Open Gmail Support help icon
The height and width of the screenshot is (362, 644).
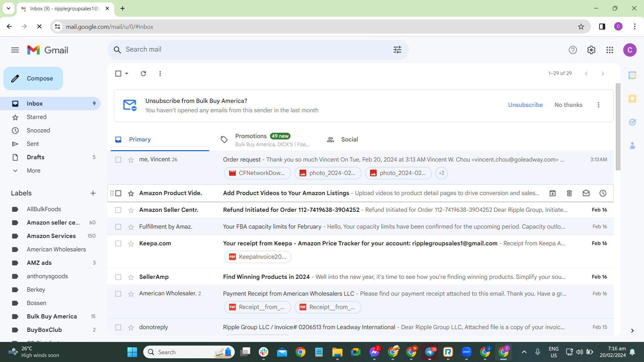click(x=573, y=50)
